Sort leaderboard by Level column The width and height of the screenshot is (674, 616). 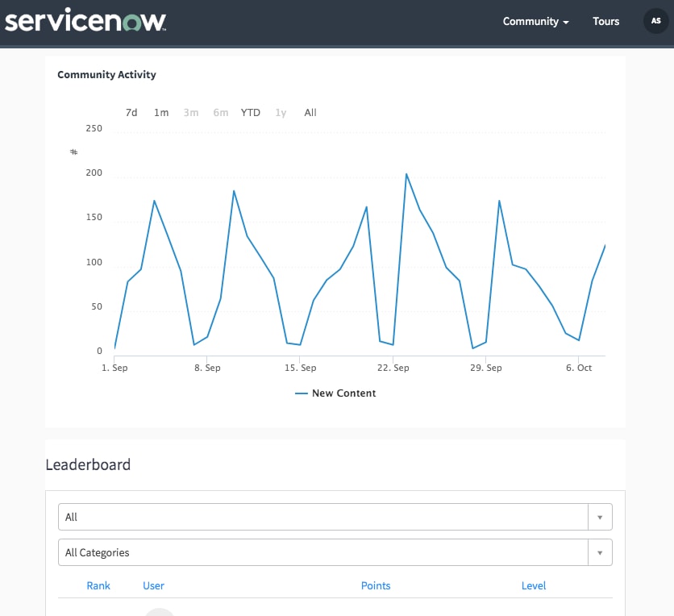tap(534, 585)
